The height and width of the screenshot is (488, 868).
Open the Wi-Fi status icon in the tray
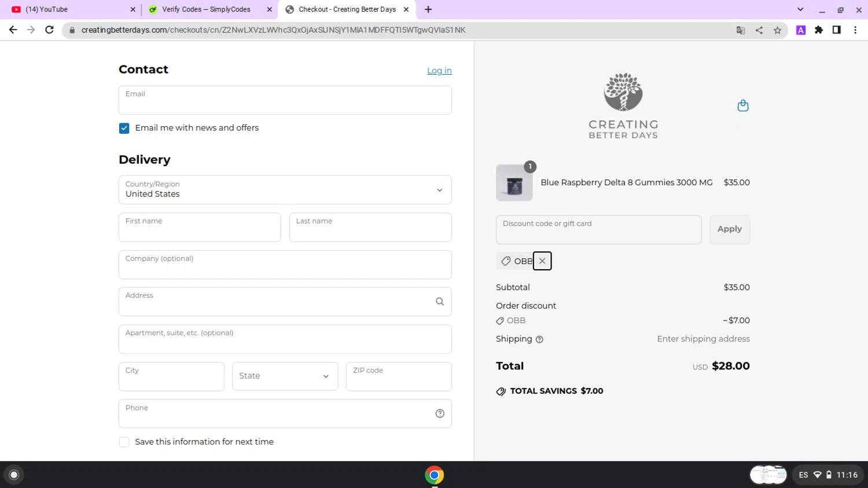click(x=817, y=475)
